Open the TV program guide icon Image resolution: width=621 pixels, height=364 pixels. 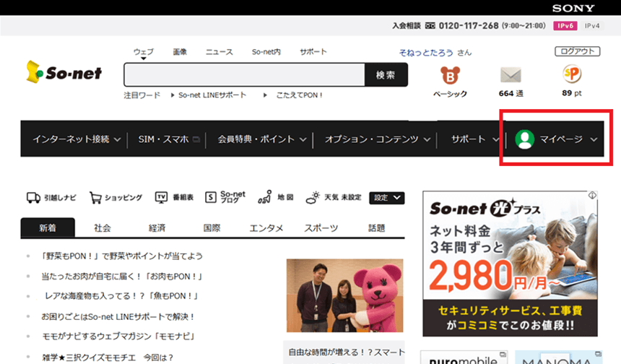coord(161,197)
